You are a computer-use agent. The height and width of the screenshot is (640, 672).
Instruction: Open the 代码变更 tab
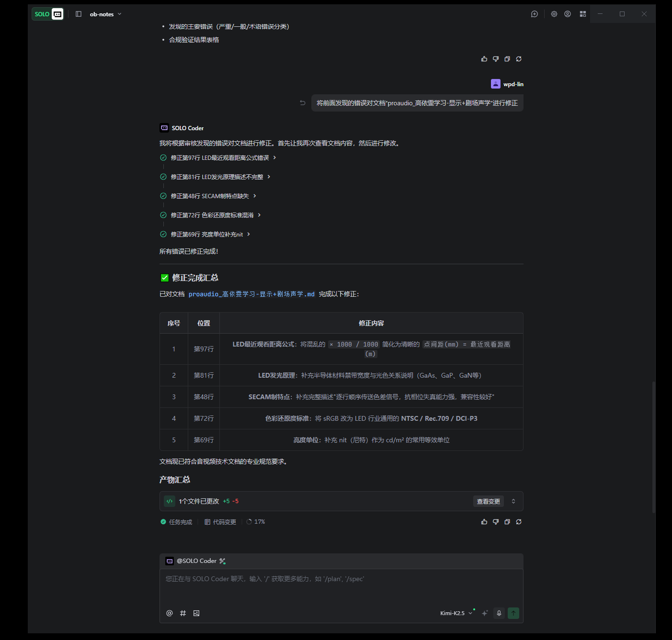(x=220, y=522)
